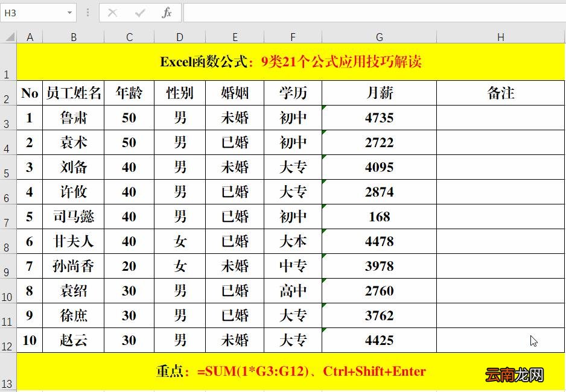566x392 pixels.
Task: Click salary cell 4478
Action: pyautogui.click(x=380, y=241)
